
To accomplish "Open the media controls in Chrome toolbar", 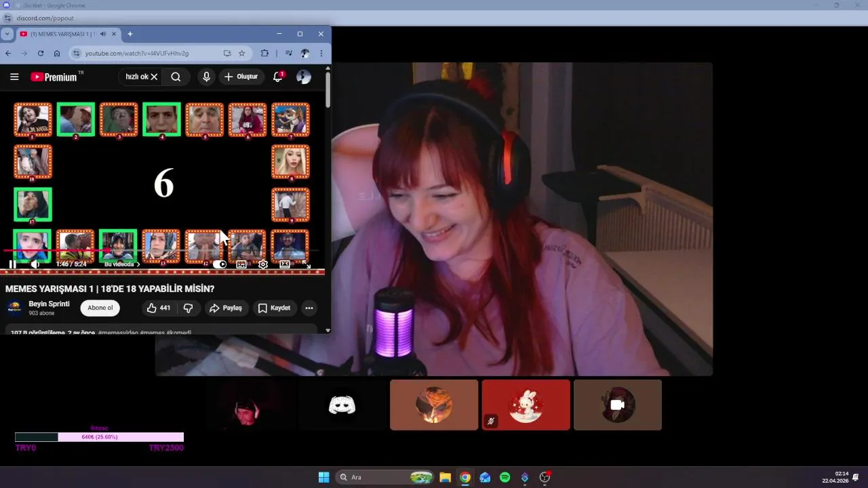I will (288, 54).
